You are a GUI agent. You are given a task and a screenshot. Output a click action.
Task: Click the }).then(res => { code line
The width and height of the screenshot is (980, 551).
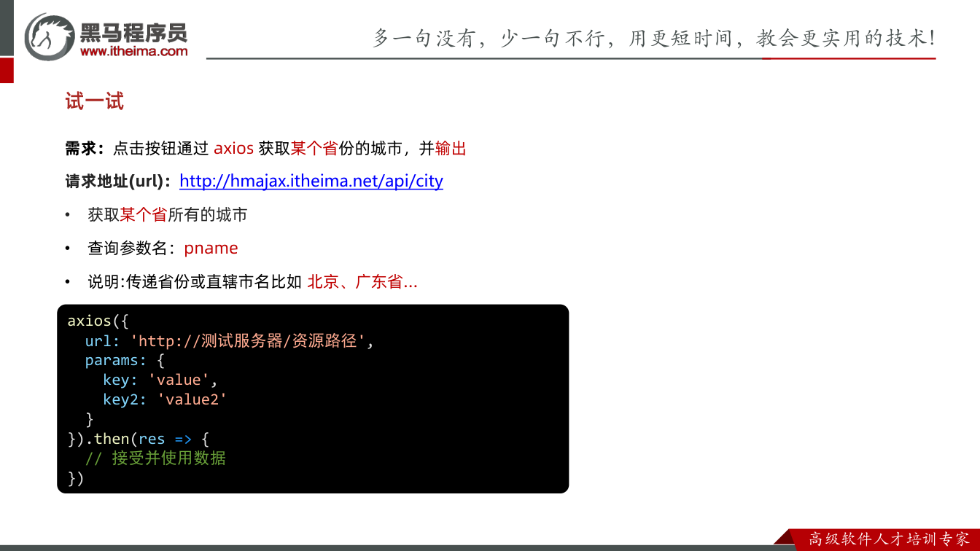pyautogui.click(x=139, y=439)
